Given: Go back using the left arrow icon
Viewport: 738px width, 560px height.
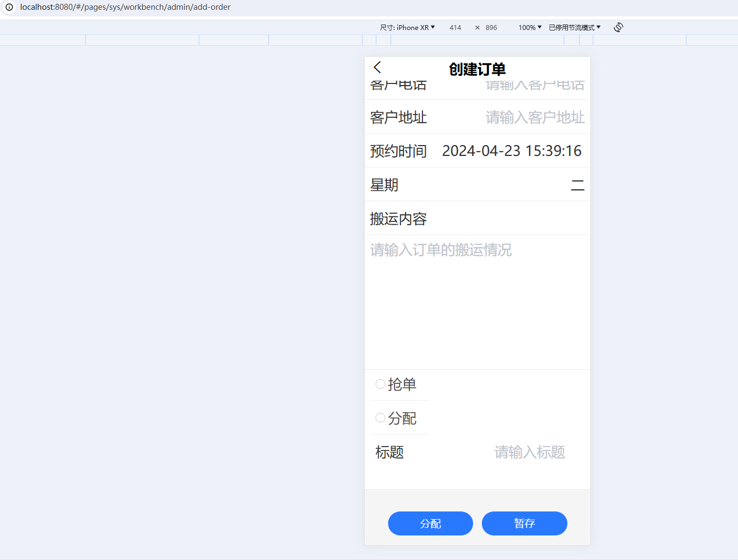Looking at the screenshot, I should pyautogui.click(x=377, y=68).
